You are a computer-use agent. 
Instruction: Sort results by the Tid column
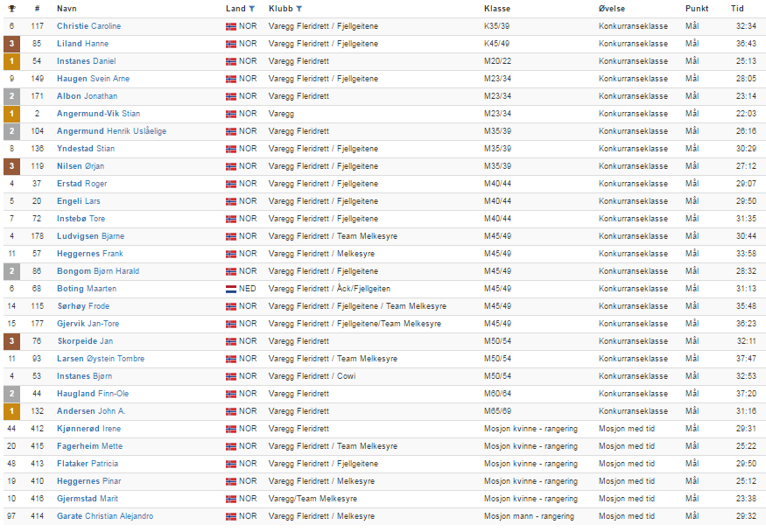737,9
